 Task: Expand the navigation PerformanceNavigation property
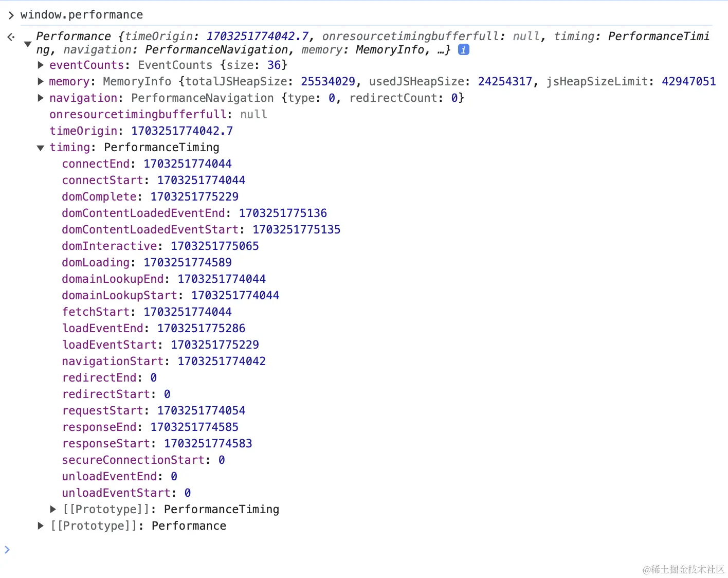pyautogui.click(x=41, y=98)
